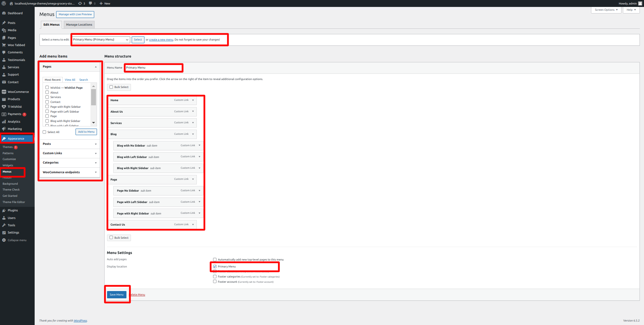Collapse the Pages panel
Viewport: 644px width, 325px height.
(x=96, y=67)
